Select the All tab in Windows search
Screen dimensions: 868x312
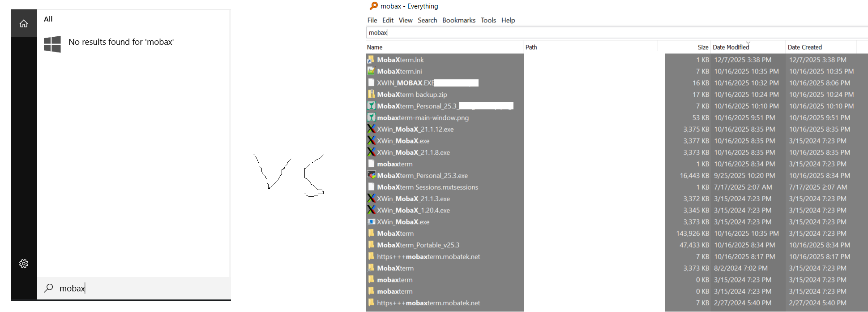point(48,19)
